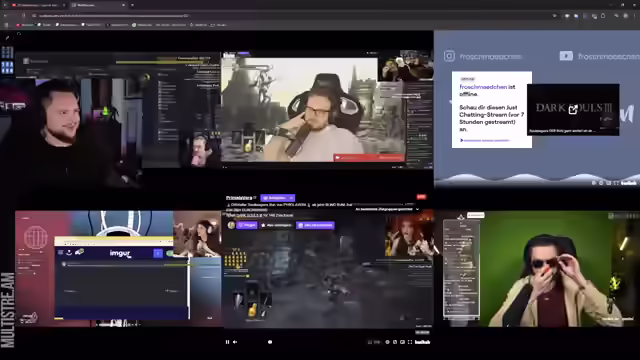Click the Dark Souls III stream thumbnail
This screenshot has width=640, height=360.
(573, 109)
